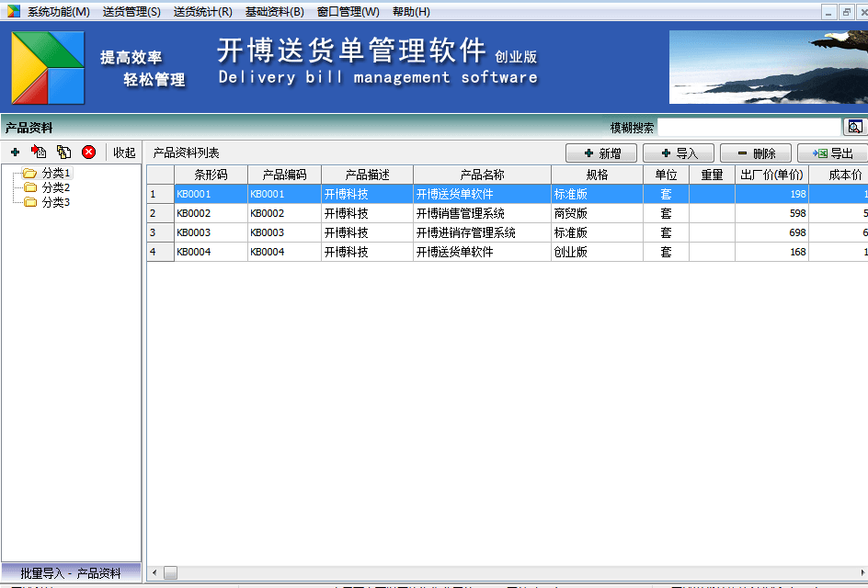The image size is (868, 588).
Task: Select the 分类1 folder in tree
Action: (55, 173)
